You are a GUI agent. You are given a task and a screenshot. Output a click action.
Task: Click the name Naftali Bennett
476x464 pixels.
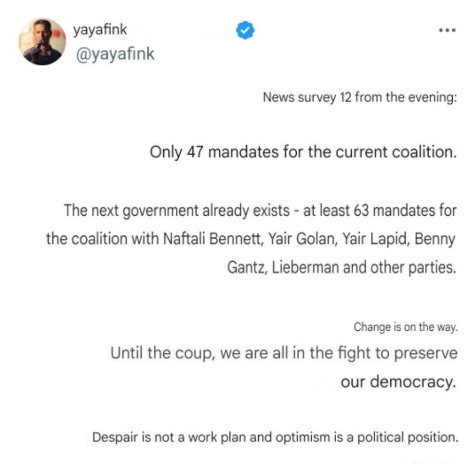coord(213,239)
